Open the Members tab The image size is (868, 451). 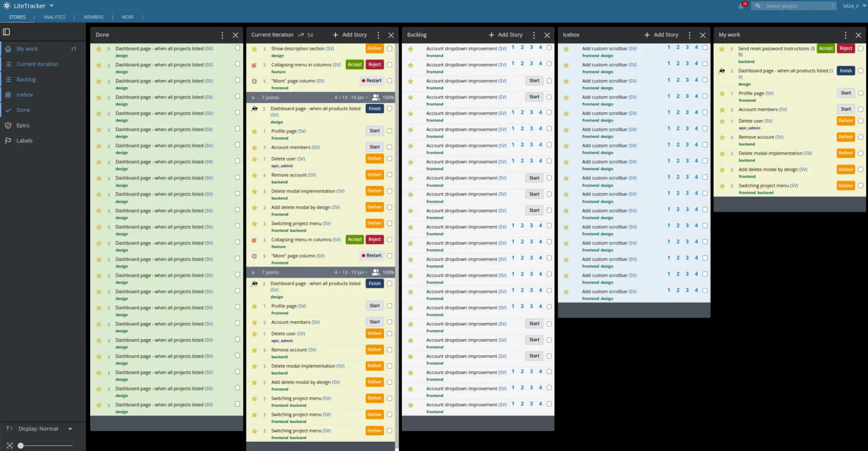click(x=93, y=17)
